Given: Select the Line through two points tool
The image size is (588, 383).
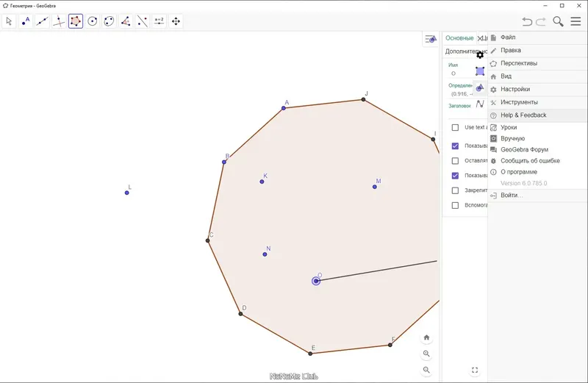Looking at the screenshot, I should [x=42, y=21].
